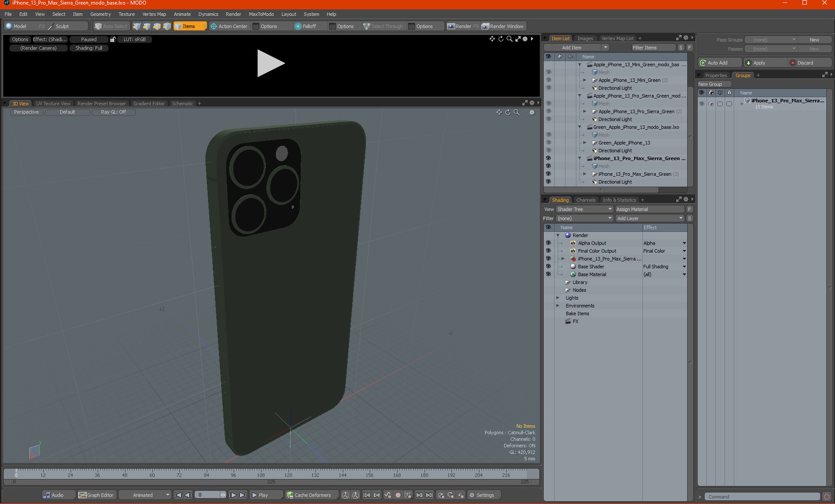This screenshot has width=835, height=504.
Task: Step forward one frame
Action: pyautogui.click(x=233, y=495)
